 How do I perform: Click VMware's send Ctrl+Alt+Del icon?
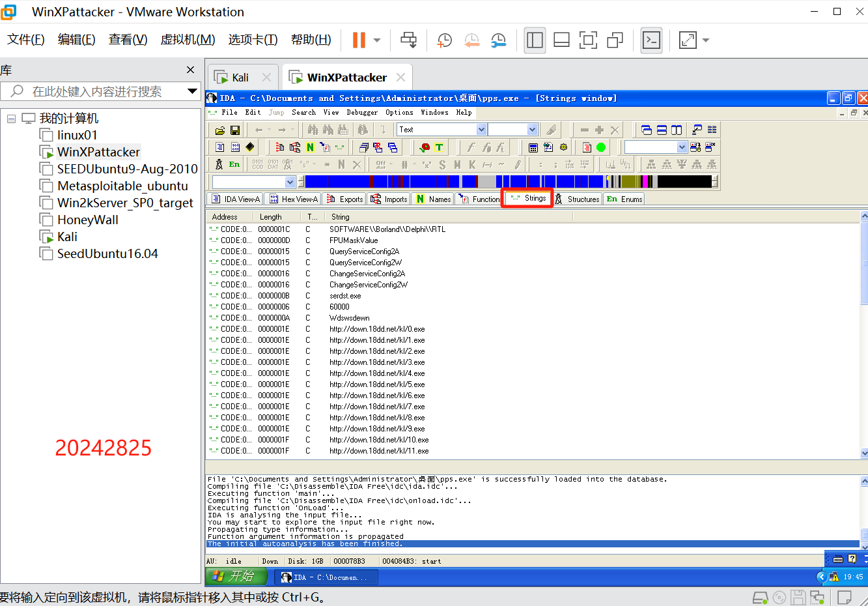(409, 40)
